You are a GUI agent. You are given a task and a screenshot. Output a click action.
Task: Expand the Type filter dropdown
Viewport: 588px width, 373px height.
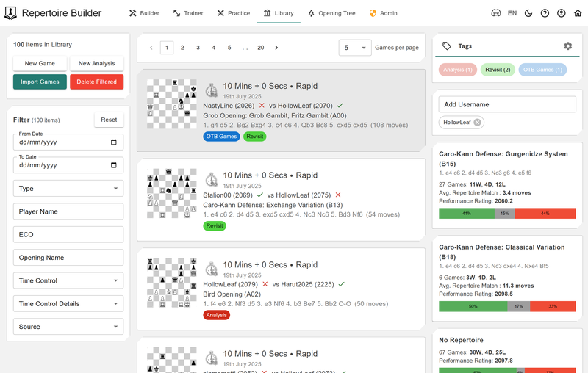(68, 189)
